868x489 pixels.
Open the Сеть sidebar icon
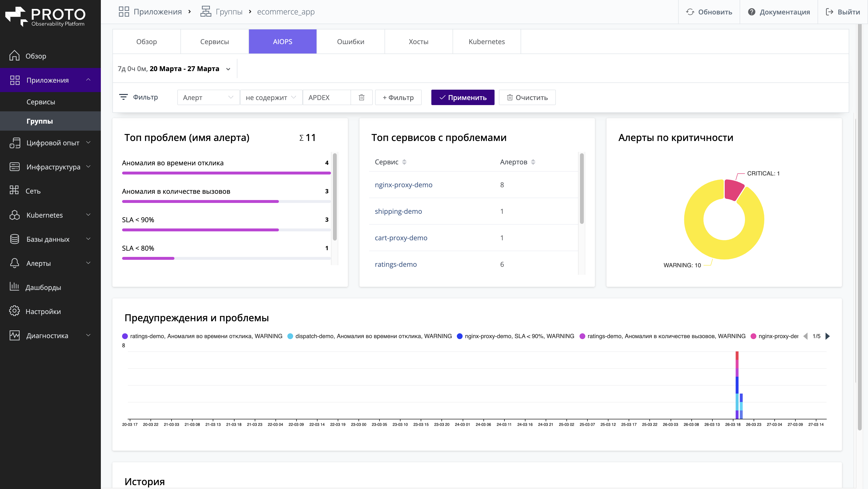14,190
